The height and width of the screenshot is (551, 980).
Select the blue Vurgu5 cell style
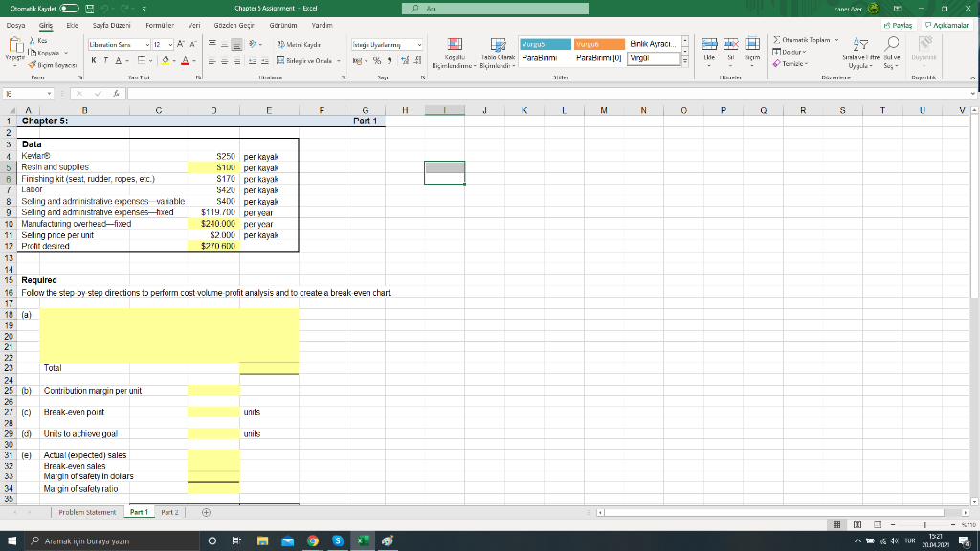(x=545, y=44)
